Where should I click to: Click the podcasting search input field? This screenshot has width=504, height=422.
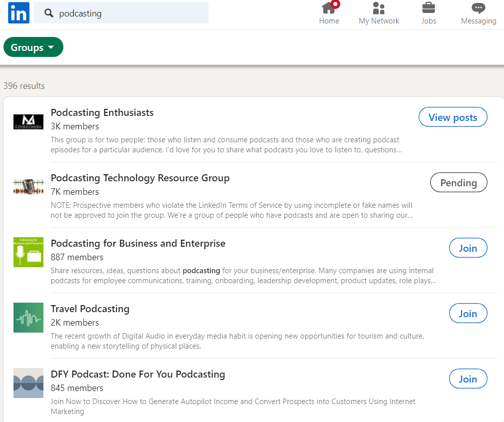tap(130, 13)
